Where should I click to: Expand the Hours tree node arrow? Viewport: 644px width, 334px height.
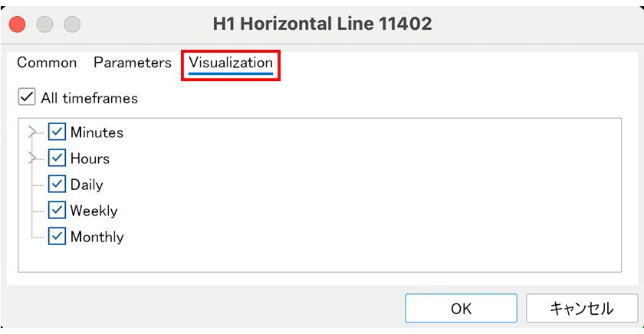pyautogui.click(x=32, y=159)
